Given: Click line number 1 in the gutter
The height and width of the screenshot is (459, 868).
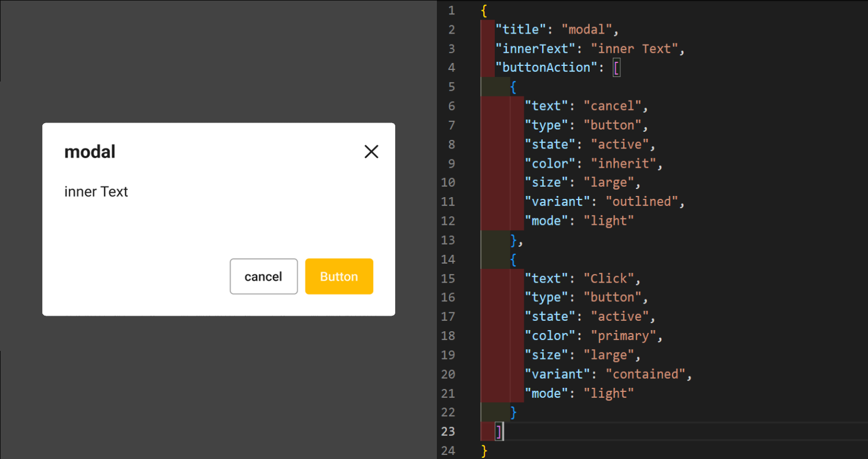Looking at the screenshot, I should click(451, 10).
